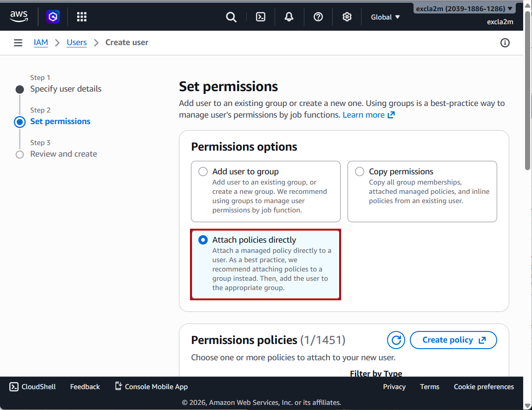
Task: Go to Users in the breadcrumb
Action: pyautogui.click(x=77, y=42)
